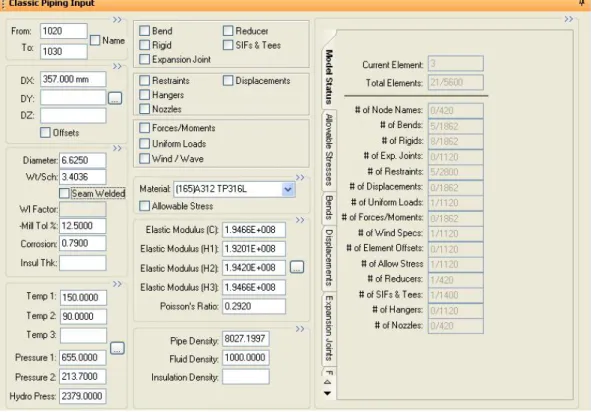Click the Diameter input field
This screenshot has height=412, width=591.
click(x=83, y=160)
